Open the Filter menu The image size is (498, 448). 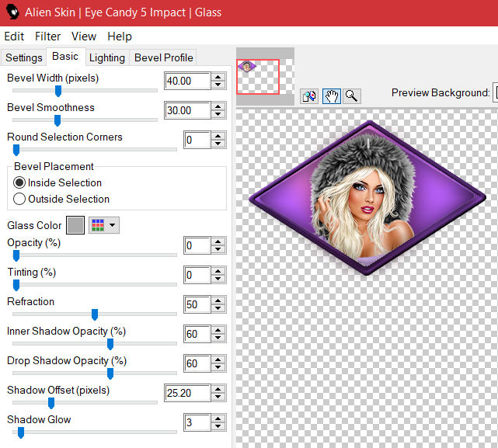47,36
